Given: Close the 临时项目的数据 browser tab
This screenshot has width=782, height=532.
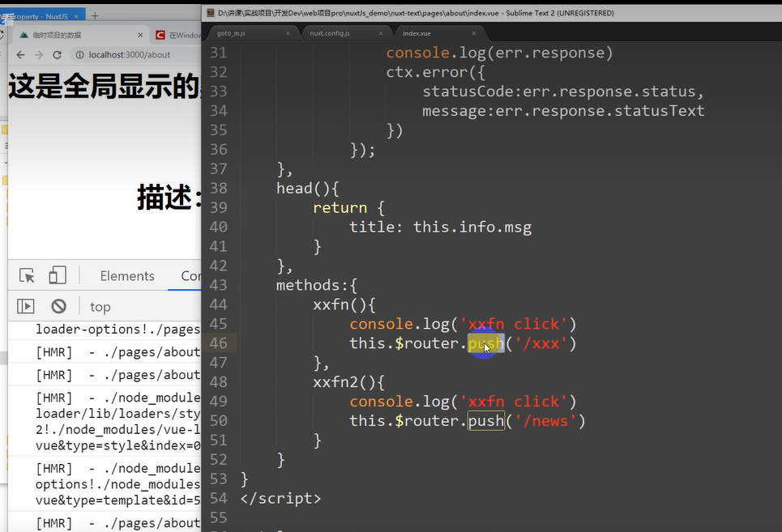Looking at the screenshot, I should (x=140, y=35).
